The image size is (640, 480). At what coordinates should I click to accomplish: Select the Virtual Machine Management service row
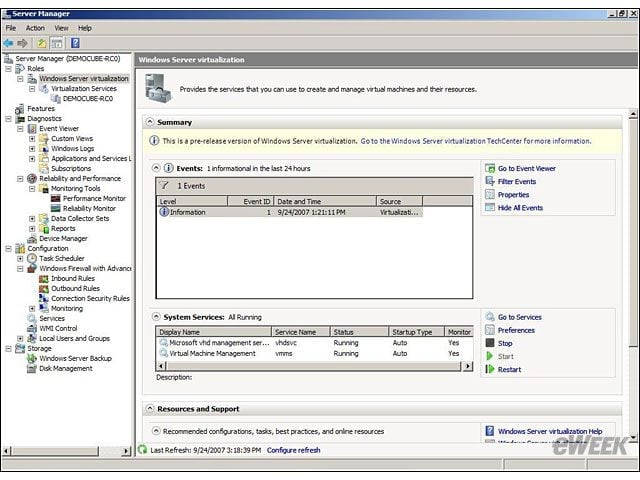click(x=314, y=353)
